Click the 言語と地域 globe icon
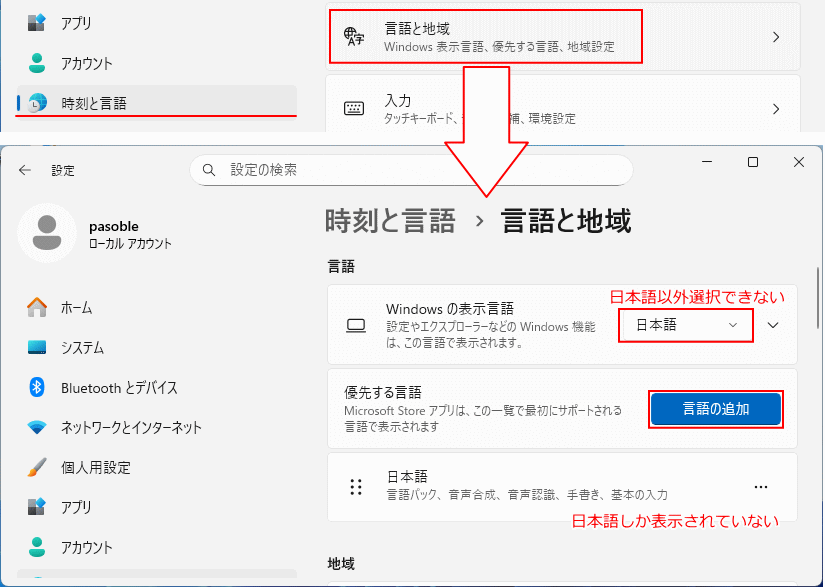Viewport: 825px width, 587px height. (x=351, y=36)
